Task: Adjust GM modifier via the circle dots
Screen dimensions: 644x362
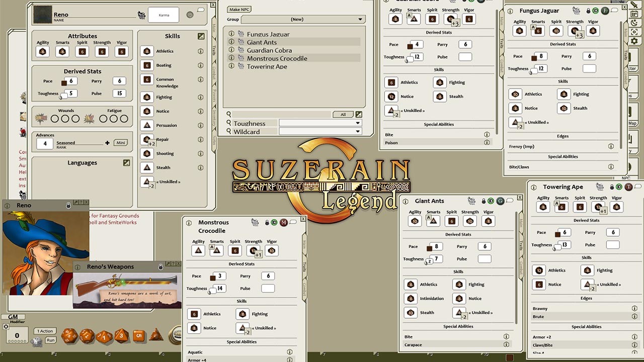Action: (17, 341)
